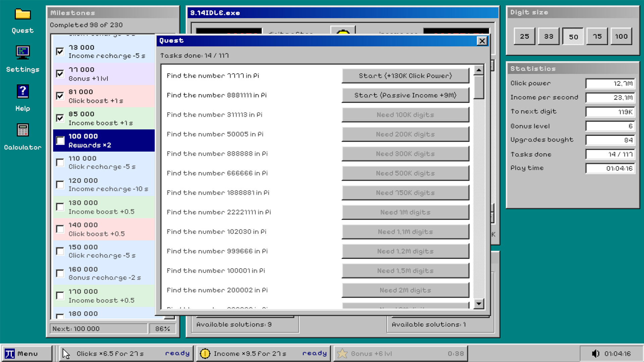The height and width of the screenshot is (362, 644).
Task: Check the 120 000 Income recharge checkbox
Action: (60, 185)
